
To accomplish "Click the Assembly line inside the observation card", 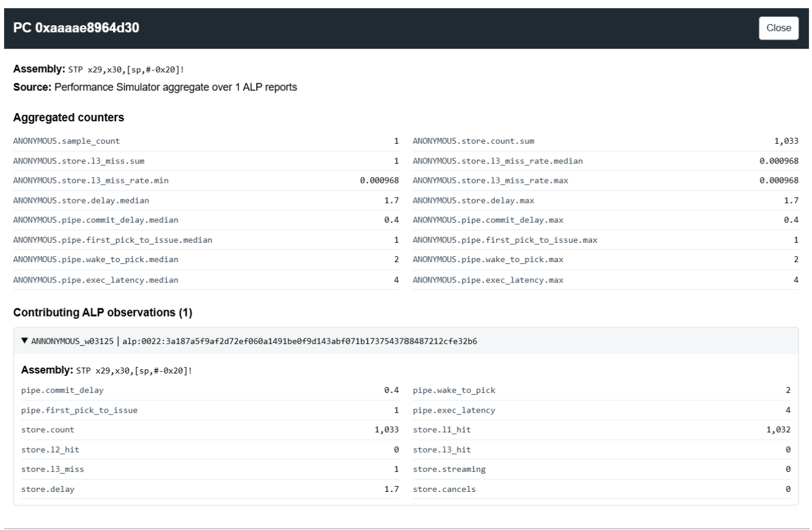I will [x=107, y=371].
